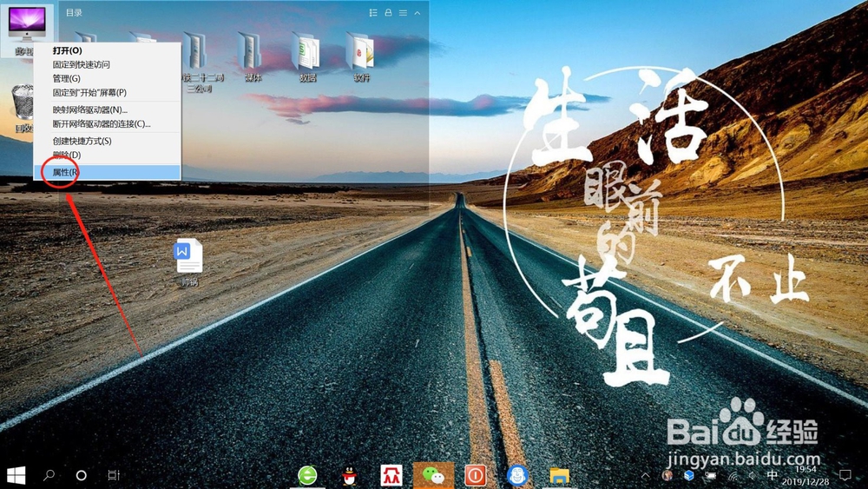Select 属性(R) in the context menu
The image size is (868, 489).
click(108, 172)
